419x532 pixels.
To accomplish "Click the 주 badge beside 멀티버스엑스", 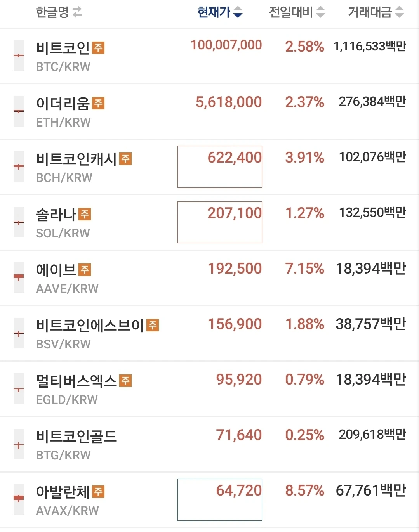I will pyautogui.click(x=125, y=381).
